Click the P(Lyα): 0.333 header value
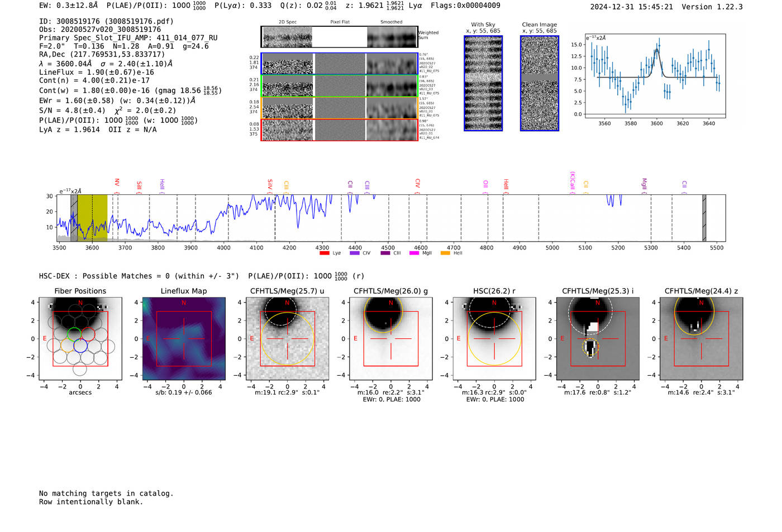Image resolution: width=782 pixels, height=532 pixels. [x=245, y=6]
